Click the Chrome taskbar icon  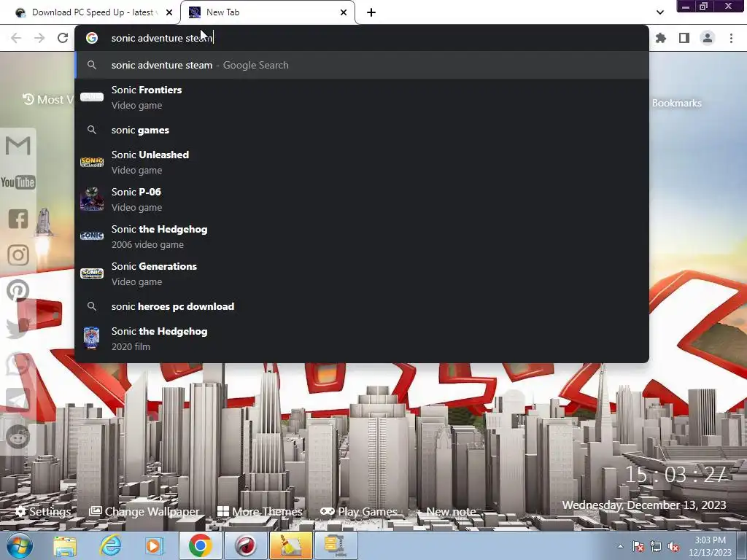[200, 545]
